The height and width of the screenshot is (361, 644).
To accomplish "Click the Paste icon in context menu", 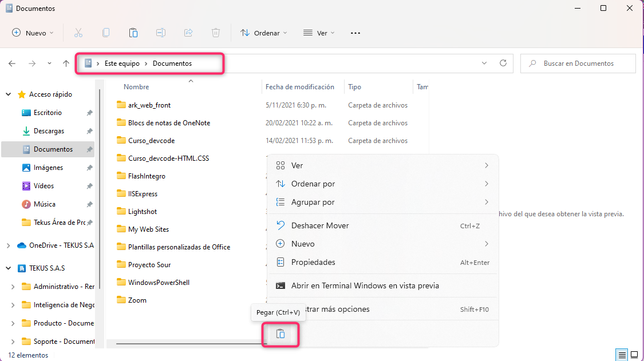I will (x=280, y=334).
